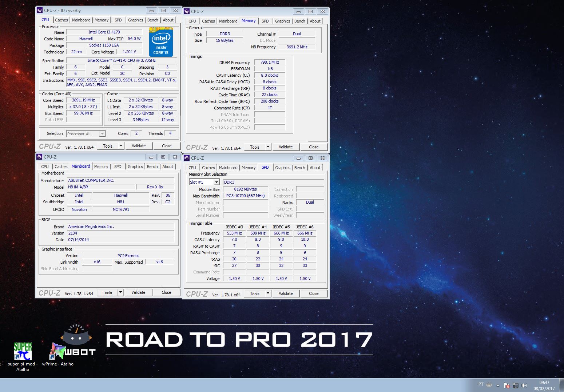Click CPU-Z icon in SPD window title bar
This screenshot has height=392, width=564.
187,158
